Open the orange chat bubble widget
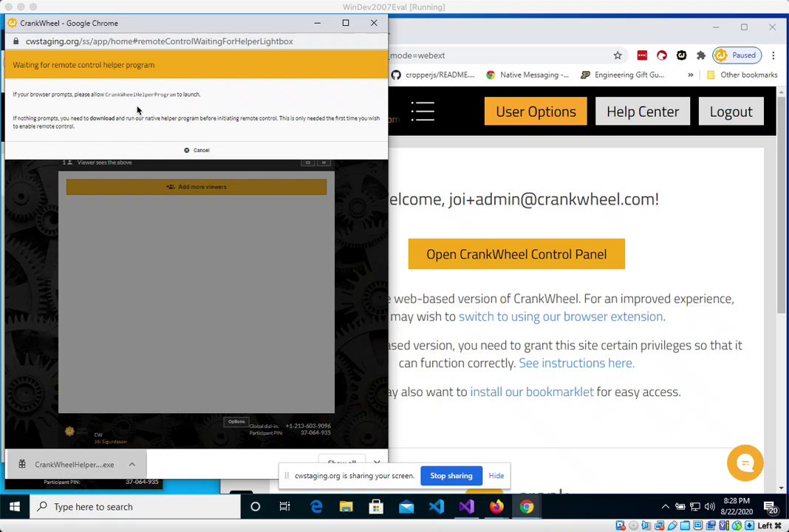This screenshot has height=532, width=789. coord(745,463)
